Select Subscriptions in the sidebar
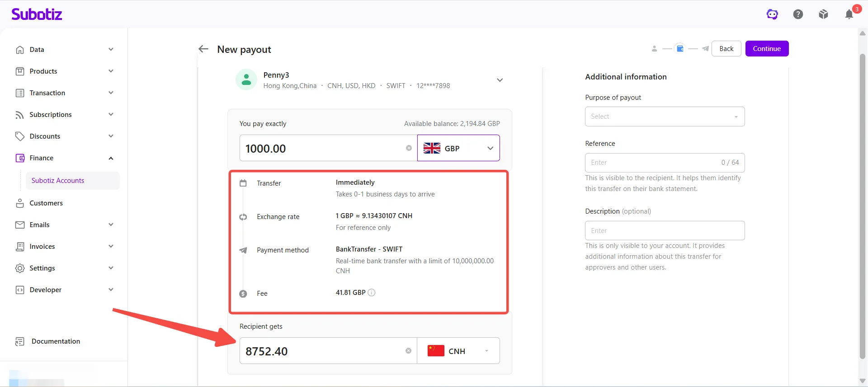868x387 pixels. pos(51,115)
